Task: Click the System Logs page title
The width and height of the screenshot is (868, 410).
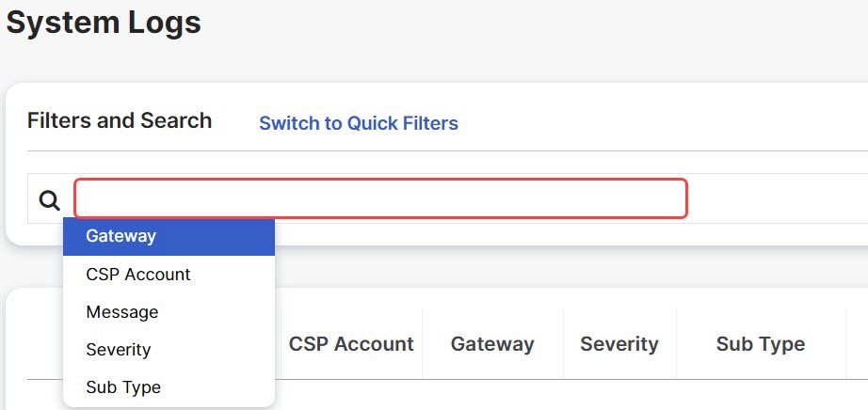Action: click(104, 23)
